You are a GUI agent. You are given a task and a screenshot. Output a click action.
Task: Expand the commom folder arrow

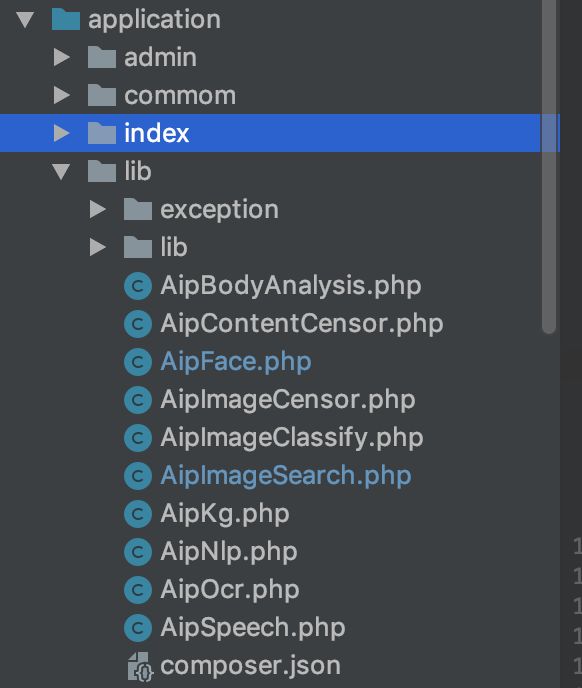tap(61, 95)
